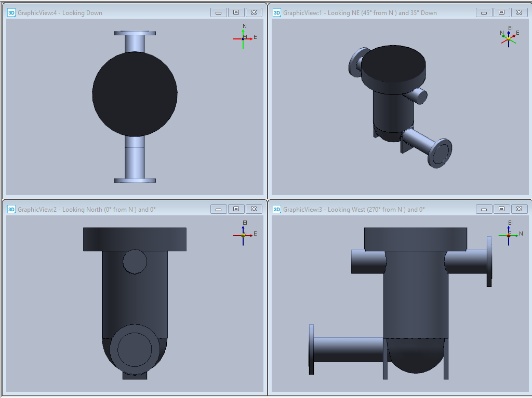The image size is (532, 398).
Task: Select the rounded bottom head in Looking West view
Action: [416, 355]
